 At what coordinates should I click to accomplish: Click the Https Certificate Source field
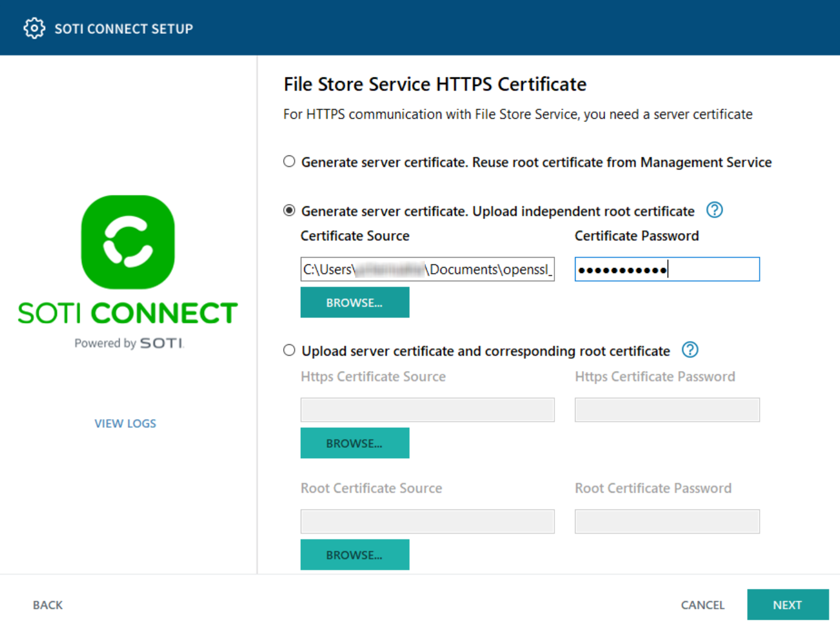pyautogui.click(x=427, y=410)
